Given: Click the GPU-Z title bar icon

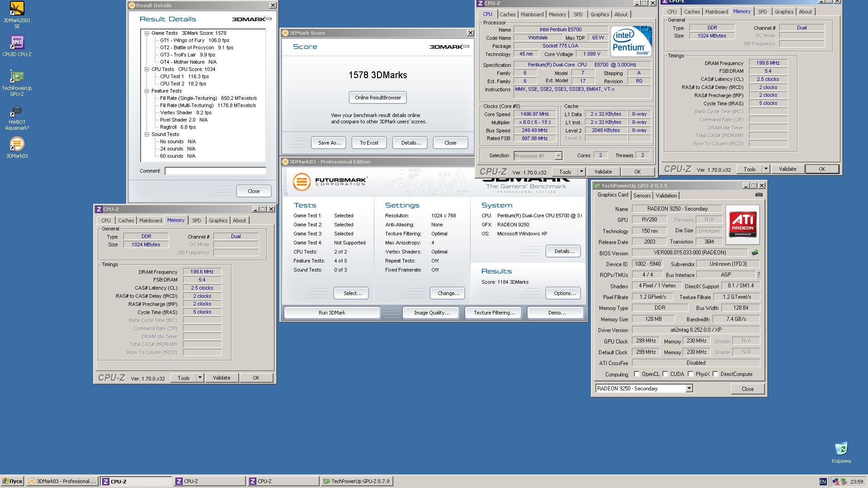Looking at the screenshot, I should pyautogui.click(x=597, y=186).
